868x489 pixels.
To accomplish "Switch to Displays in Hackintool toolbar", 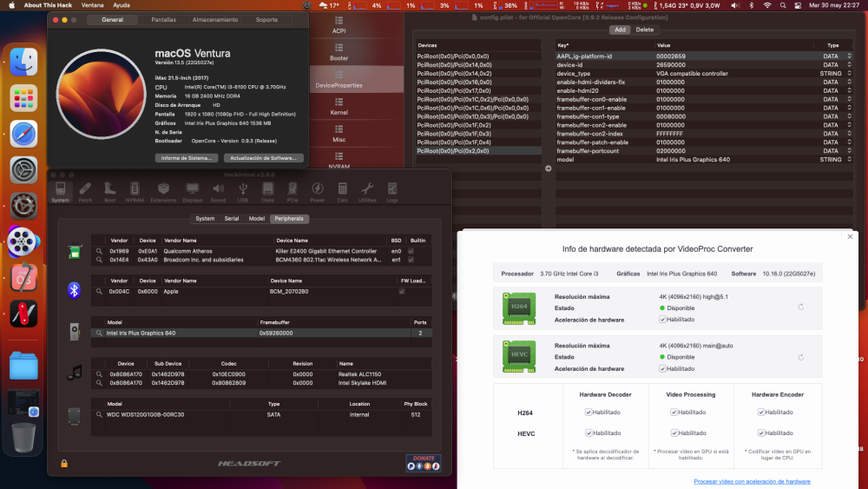I will [192, 192].
